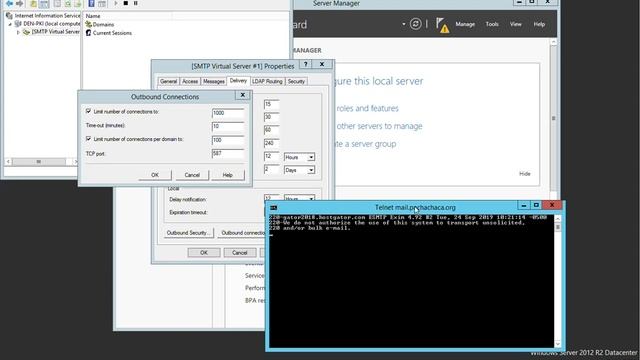The height and width of the screenshot is (360, 640).
Task: Open the Server Manager notifications flag
Action: (442, 25)
